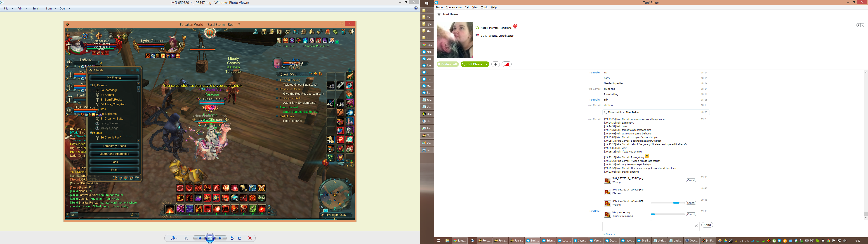Click scroll down arrow in Skype chat
Image resolution: width=868 pixels, height=244 pixels.
pyautogui.click(x=866, y=218)
